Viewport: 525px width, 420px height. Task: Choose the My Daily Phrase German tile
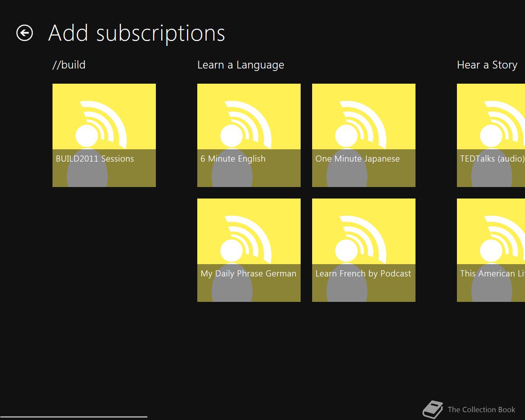coord(249,250)
